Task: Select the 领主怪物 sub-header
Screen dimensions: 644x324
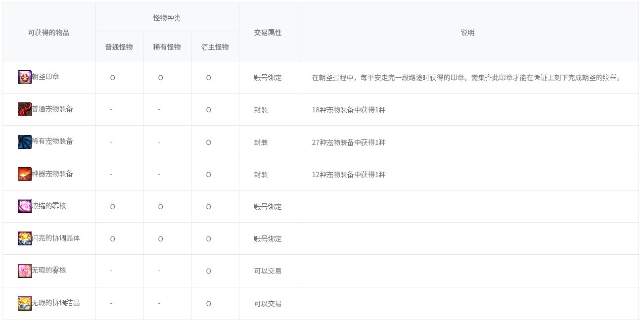Action: [x=215, y=47]
